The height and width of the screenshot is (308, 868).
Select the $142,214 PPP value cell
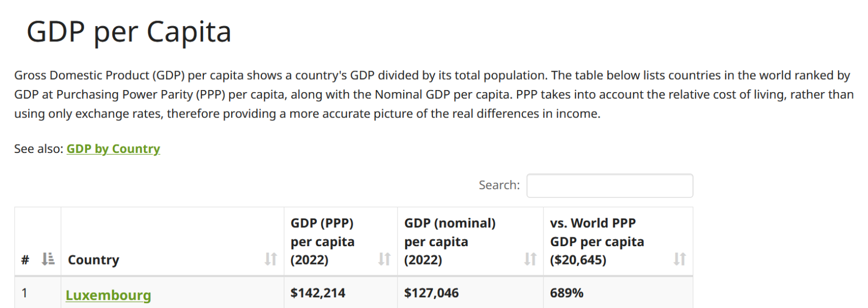341,293
